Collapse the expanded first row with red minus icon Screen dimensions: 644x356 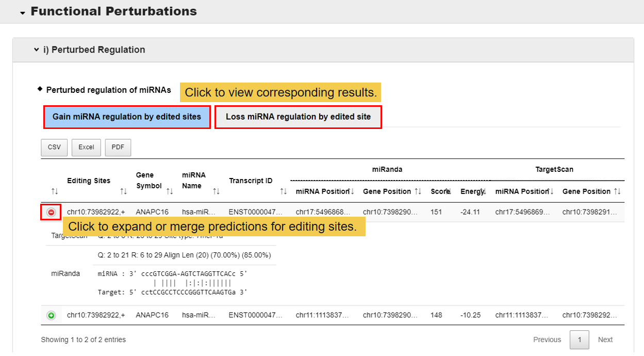(51, 212)
